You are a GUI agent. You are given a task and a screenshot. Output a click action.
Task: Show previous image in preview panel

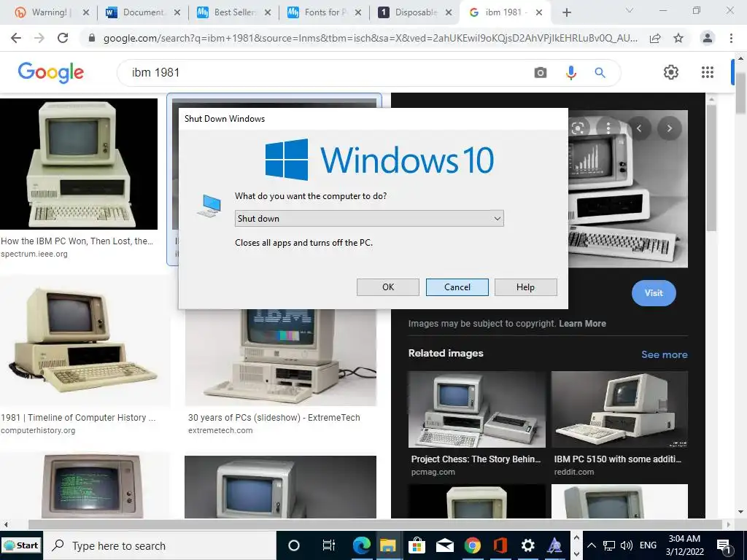pos(639,128)
